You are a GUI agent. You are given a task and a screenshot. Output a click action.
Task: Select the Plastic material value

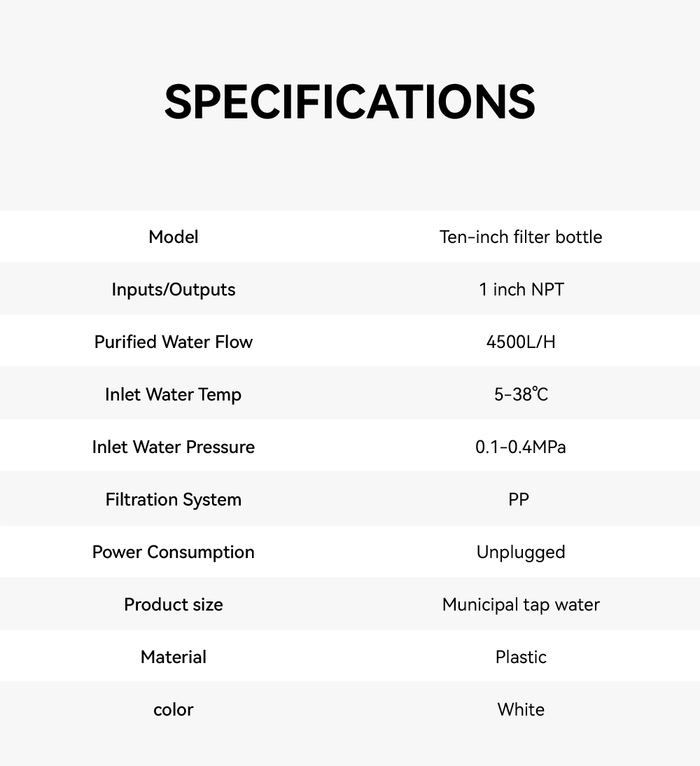click(x=521, y=657)
